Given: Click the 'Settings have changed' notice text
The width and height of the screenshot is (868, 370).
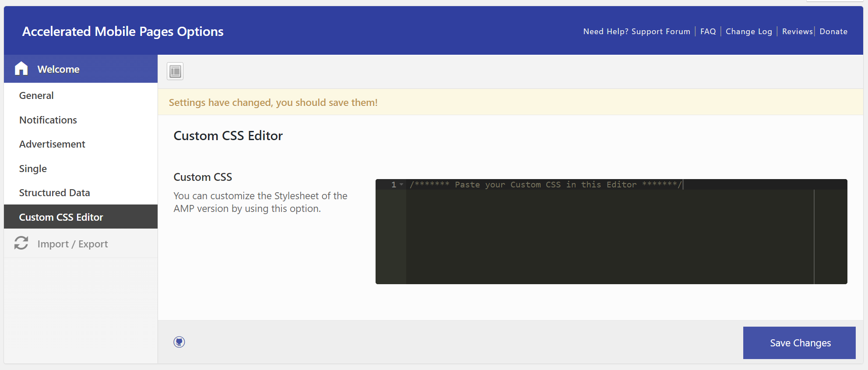Looking at the screenshot, I should coord(273,102).
